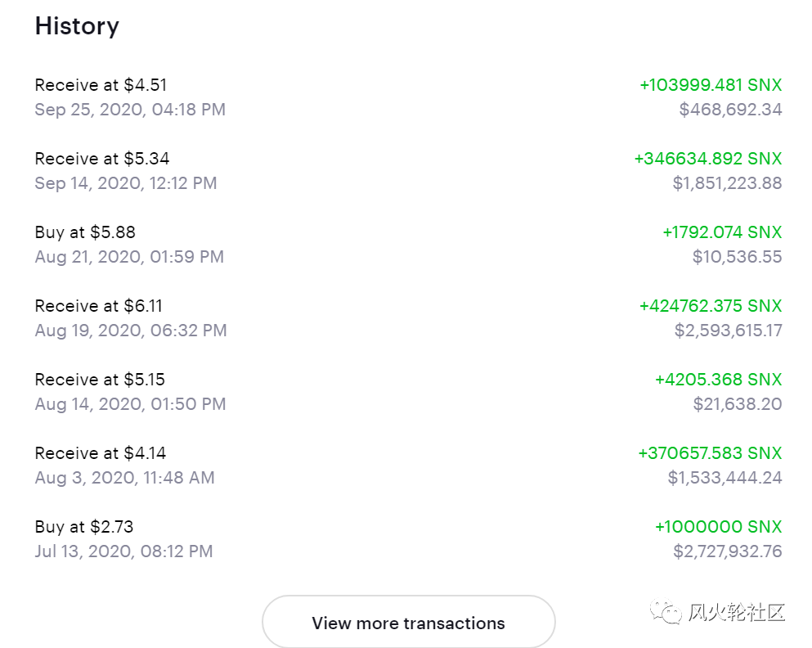Click the $2,727,932.76 value
Image resolution: width=812 pixels, height=648 pixels.
point(728,551)
